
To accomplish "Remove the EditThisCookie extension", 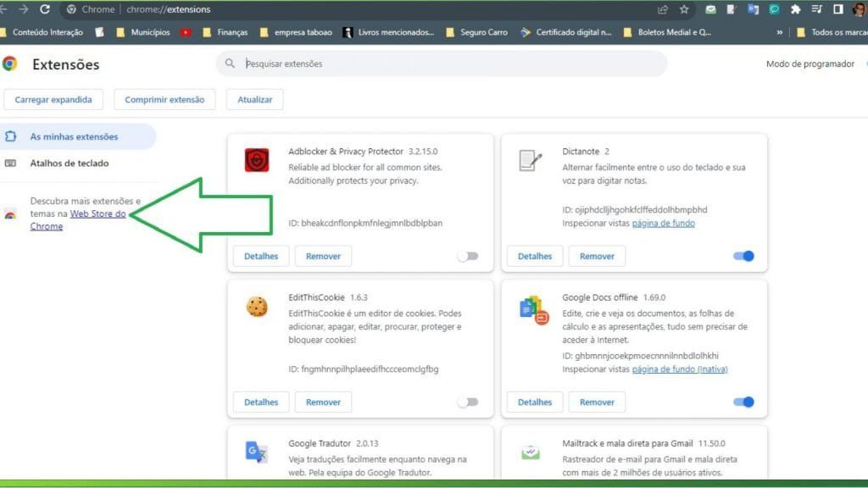I will point(323,402).
